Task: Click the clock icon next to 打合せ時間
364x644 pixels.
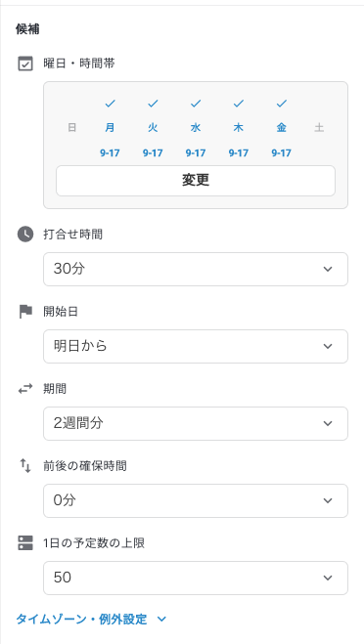Action: [25, 235]
